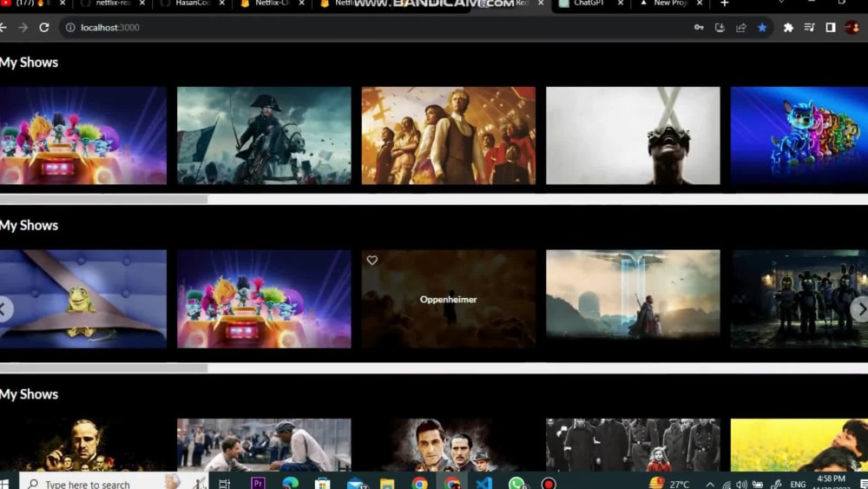Open Trolls poster in first row
The image size is (868, 489).
[x=83, y=135]
